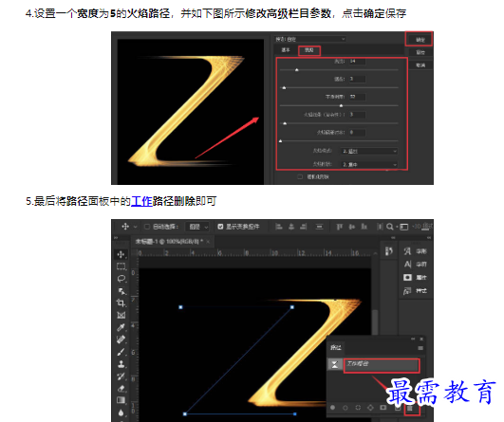Open the Move tool preset picker arrow
The width and height of the screenshot is (504, 422).
[136, 227]
